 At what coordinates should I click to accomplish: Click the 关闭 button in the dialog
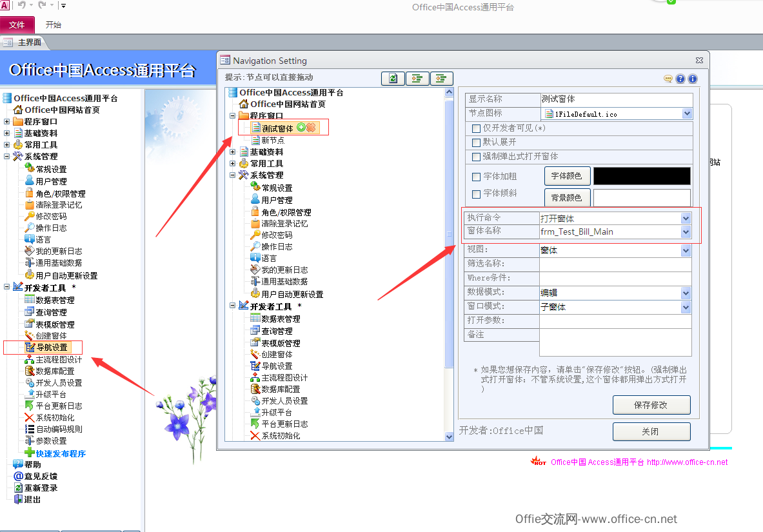[651, 431]
